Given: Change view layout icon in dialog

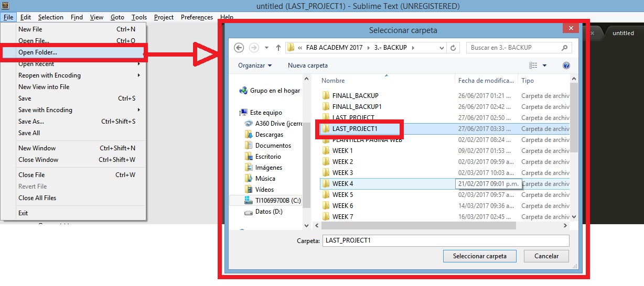Looking at the screenshot, I should 533,65.
